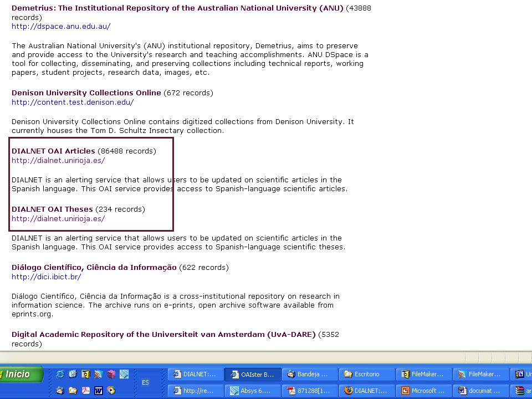Open the folder quick launch icon
This screenshot has width=532, height=399.
tap(73, 390)
